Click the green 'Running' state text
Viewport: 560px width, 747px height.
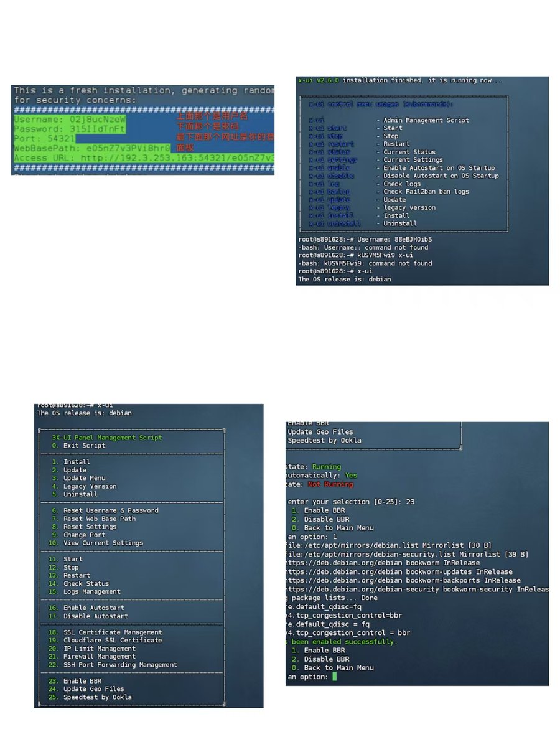tap(327, 466)
